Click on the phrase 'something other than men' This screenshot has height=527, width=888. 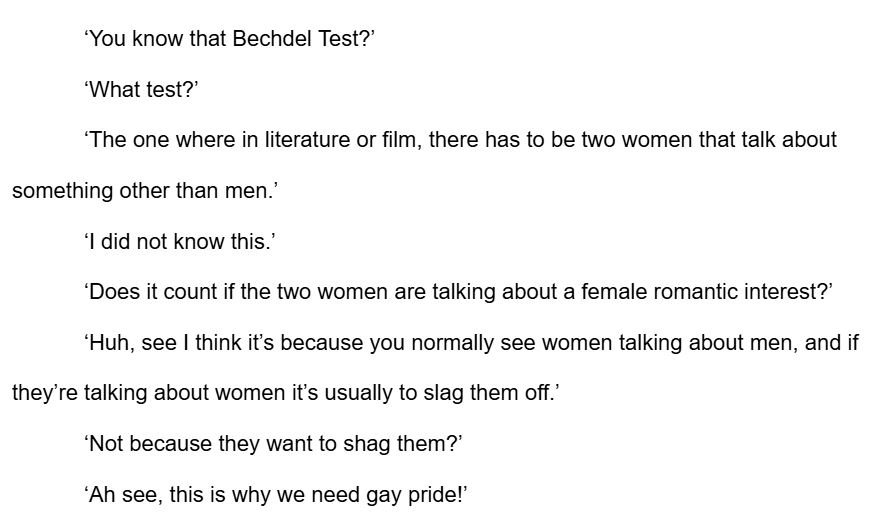click(140, 191)
